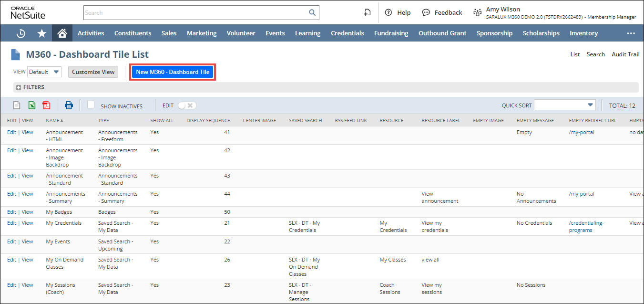644x304 pixels.
Task: Go to Home via house icon
Action: click(62, 33)
